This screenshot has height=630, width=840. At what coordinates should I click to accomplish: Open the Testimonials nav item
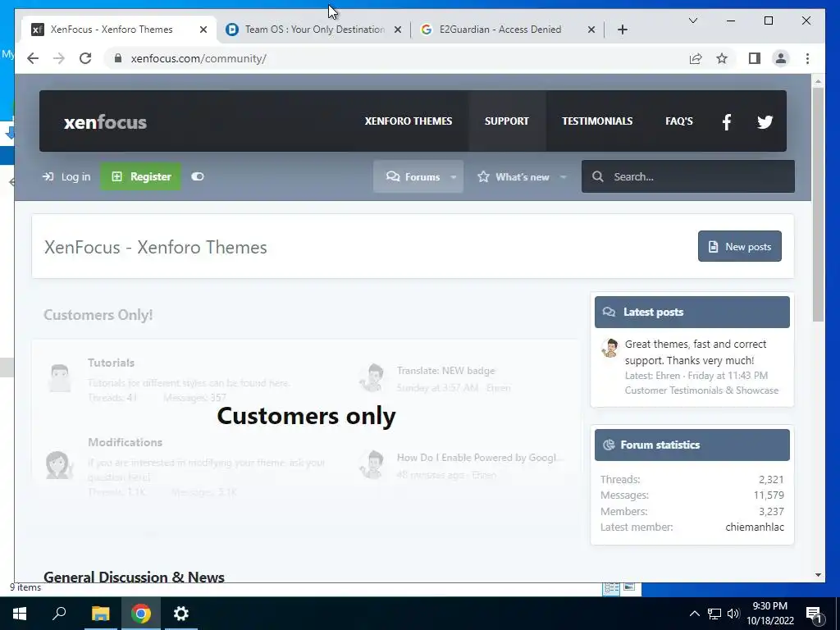597,121
